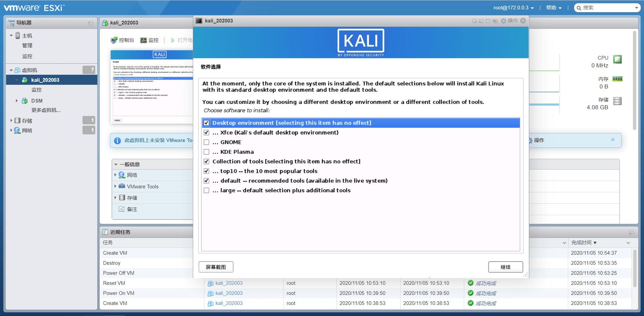Viewport: 644px width, 316px height.
Task: Click the DSM virtual machine icon
Action: 25,101
